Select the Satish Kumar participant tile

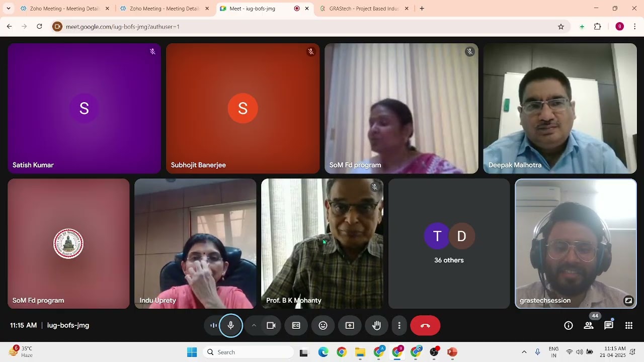pyautogui.click(x=84, y=108)
